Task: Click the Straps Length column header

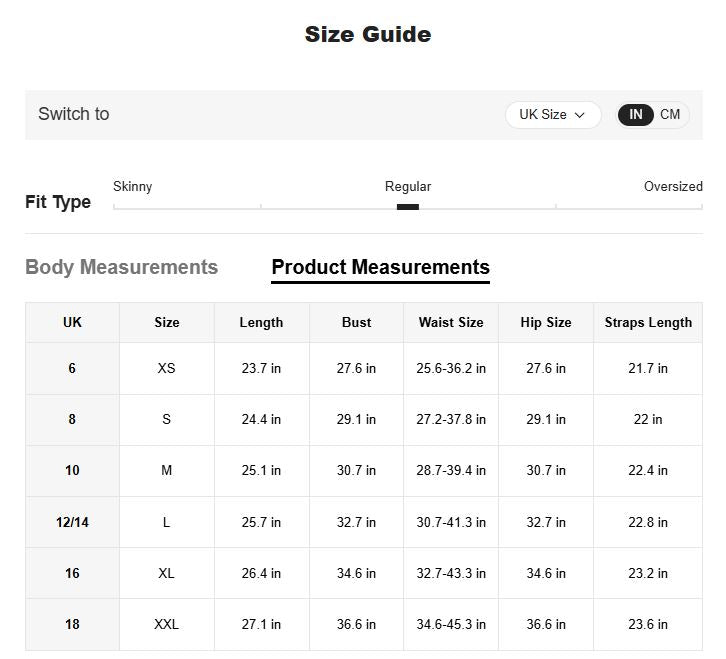Action: click(x=648, y=322)
